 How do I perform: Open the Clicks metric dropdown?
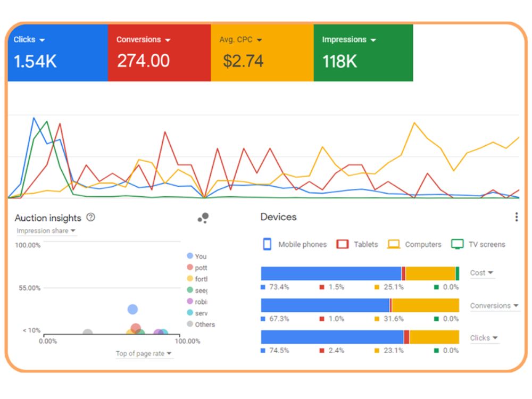[29, 40]
